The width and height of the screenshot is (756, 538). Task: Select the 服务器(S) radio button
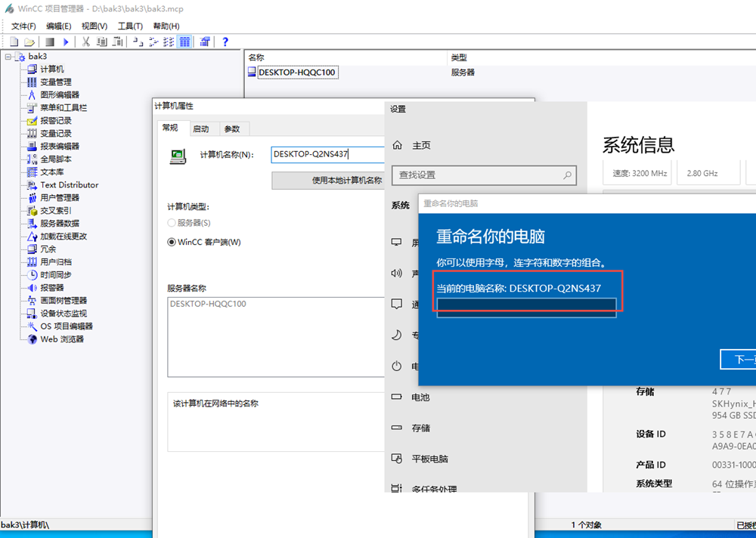pyautogui.click(x=172, y=223)
